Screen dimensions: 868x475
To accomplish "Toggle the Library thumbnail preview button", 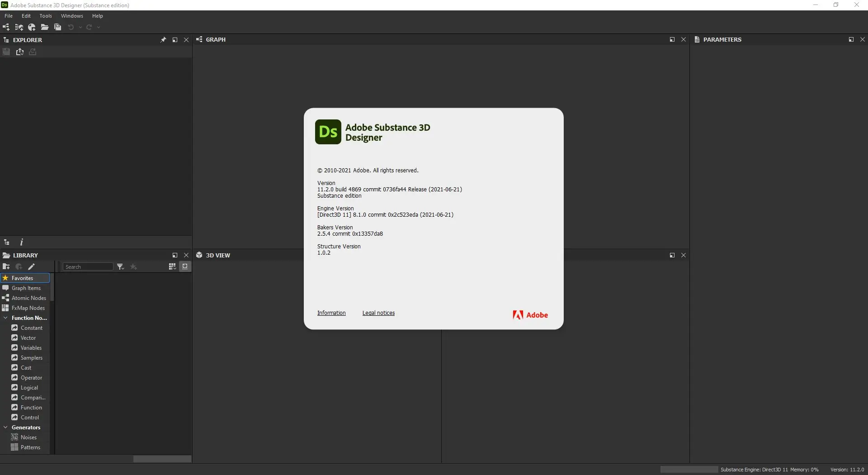I will coord(185,266).
